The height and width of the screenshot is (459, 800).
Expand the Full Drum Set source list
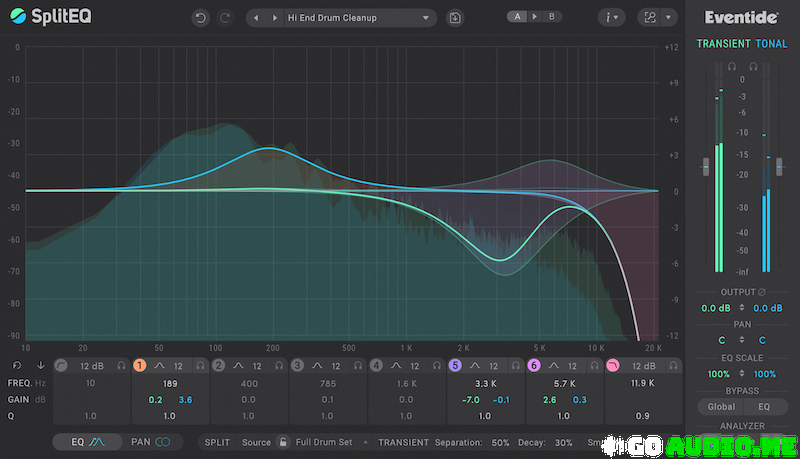[365, 442]
